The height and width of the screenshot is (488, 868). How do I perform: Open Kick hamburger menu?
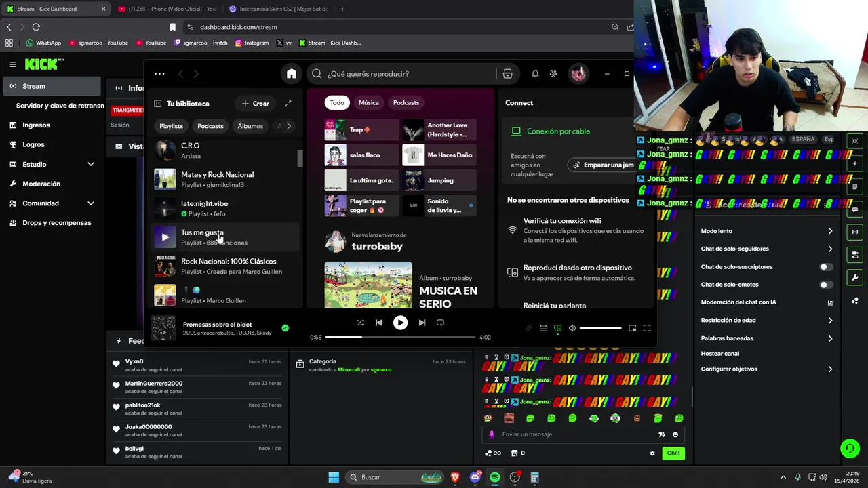[x=13, y=64]
